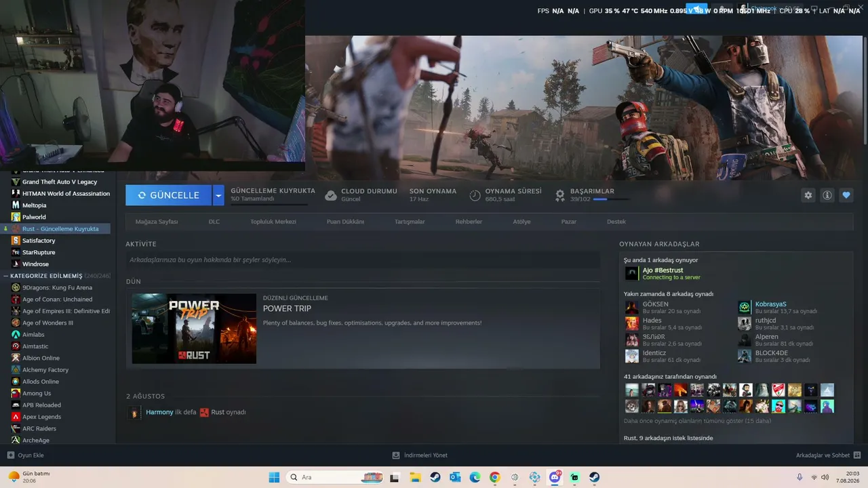This screenshot has height=488, width=868.
Task: Open Microsoft Edge from the taskbar
Action: [475, 477]
